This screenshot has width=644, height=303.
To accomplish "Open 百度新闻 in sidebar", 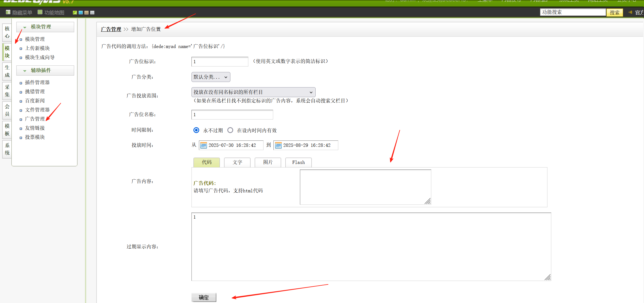I will pos(35,101).
